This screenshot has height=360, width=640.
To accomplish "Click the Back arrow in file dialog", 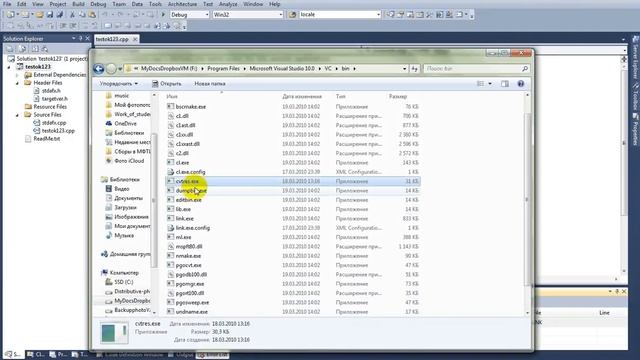I will [x=99, y=69].
